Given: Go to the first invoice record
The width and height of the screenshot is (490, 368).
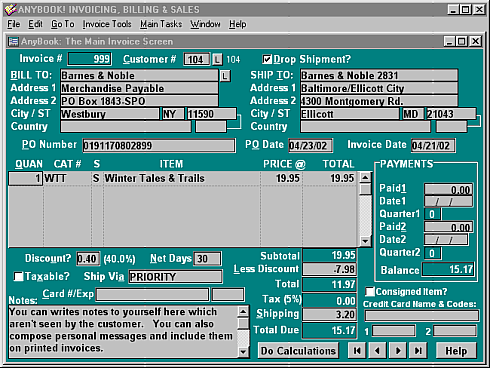Looking at the screenshot, I should [x=357, y=351].
